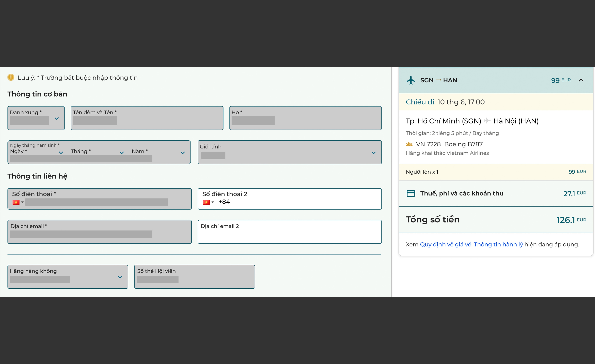Open the Năm birth year dropdown
Viewport: 595px width, 364px height.
[x=183, y=153]
